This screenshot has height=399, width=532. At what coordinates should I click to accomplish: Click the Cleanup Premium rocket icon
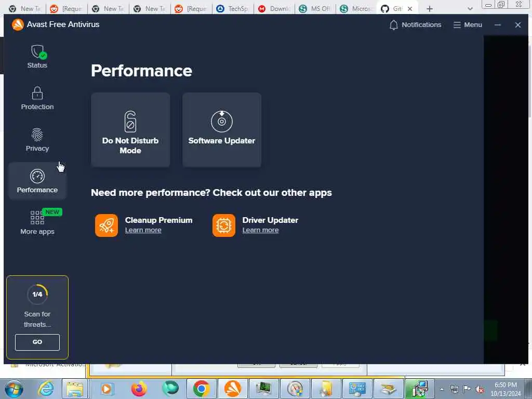pos(107,225)
